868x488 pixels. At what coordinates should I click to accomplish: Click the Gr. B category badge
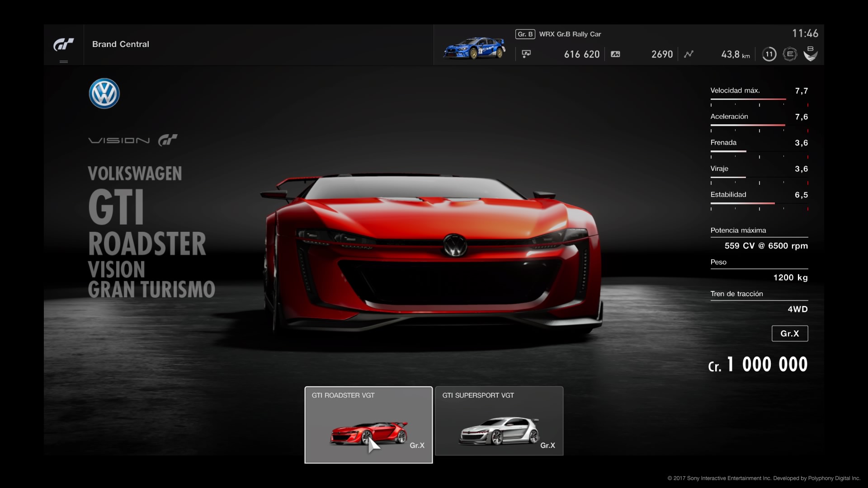525,34
